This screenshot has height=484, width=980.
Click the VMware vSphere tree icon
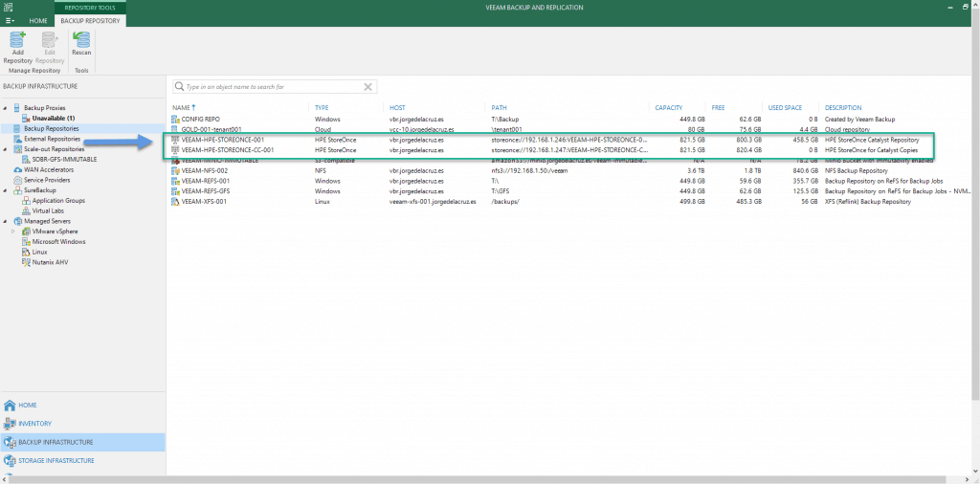click(26, 231)
